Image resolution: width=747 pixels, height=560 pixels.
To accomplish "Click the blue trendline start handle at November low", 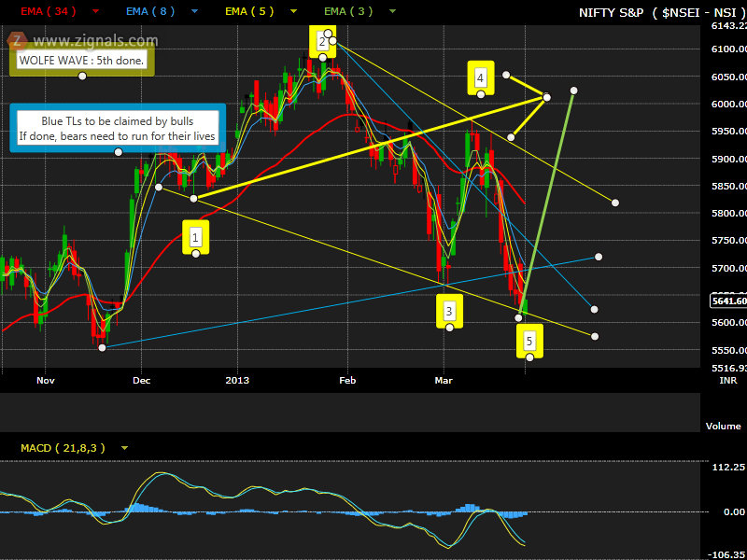I will (x=102, y=347).
